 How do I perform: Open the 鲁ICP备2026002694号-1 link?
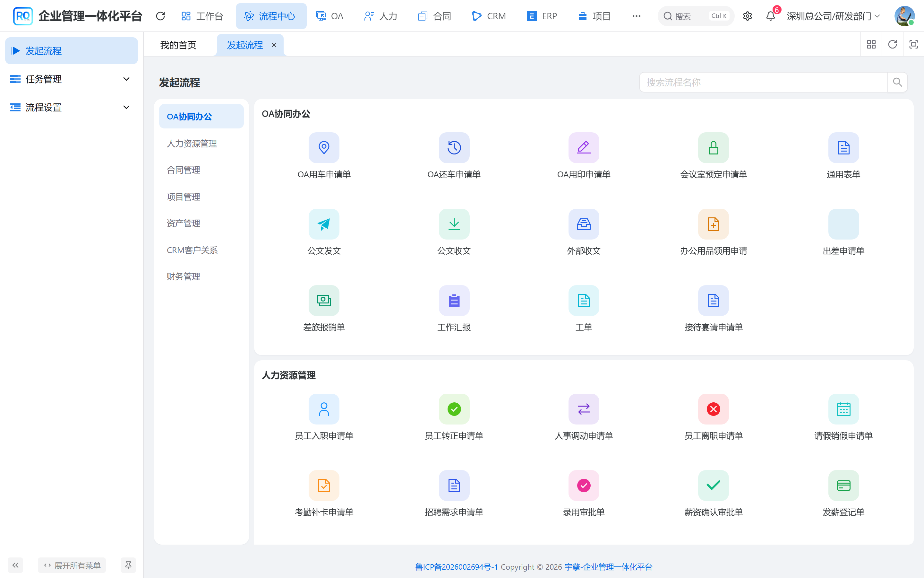(457, 567)
